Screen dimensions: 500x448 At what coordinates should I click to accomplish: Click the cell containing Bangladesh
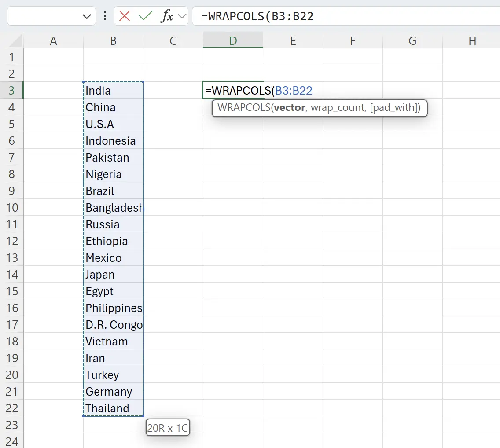(113, 207)
